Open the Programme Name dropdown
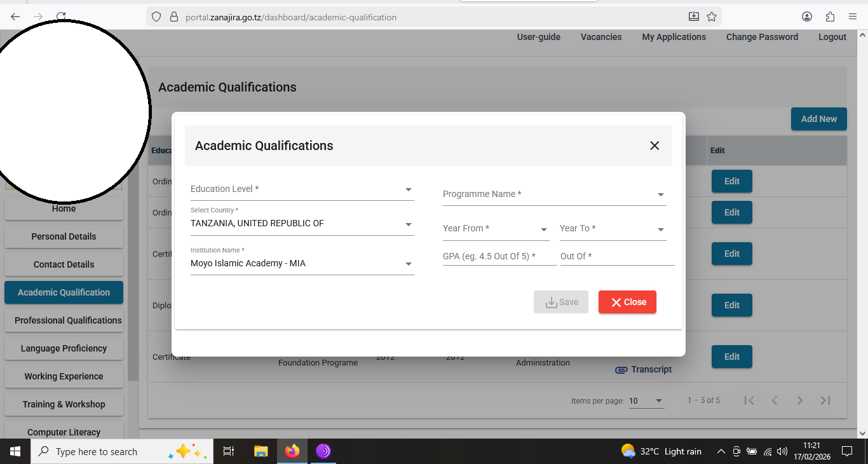Screen dimensions: 868x464 pos(554,194)
